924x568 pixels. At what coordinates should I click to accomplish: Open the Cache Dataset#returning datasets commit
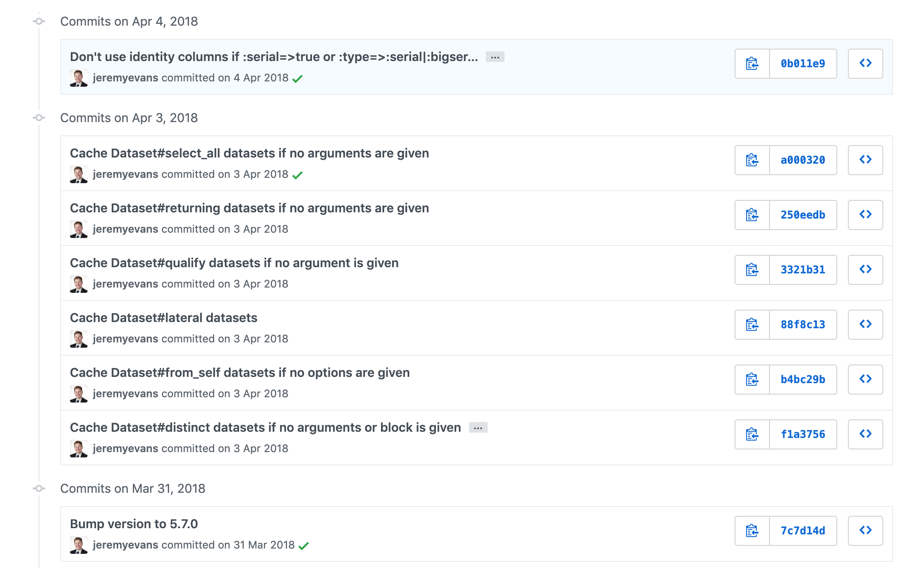pyautogui.click(x=250, y=208)
